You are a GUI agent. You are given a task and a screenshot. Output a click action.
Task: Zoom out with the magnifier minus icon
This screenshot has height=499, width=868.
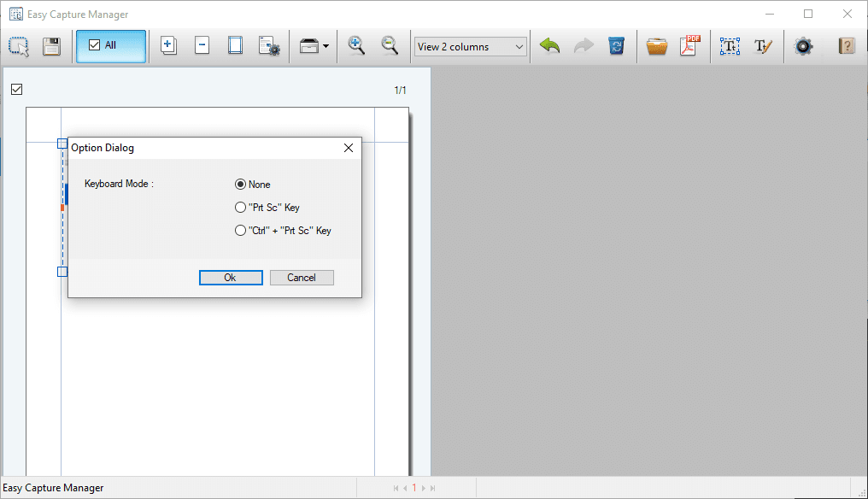click(x=390, y=45)
